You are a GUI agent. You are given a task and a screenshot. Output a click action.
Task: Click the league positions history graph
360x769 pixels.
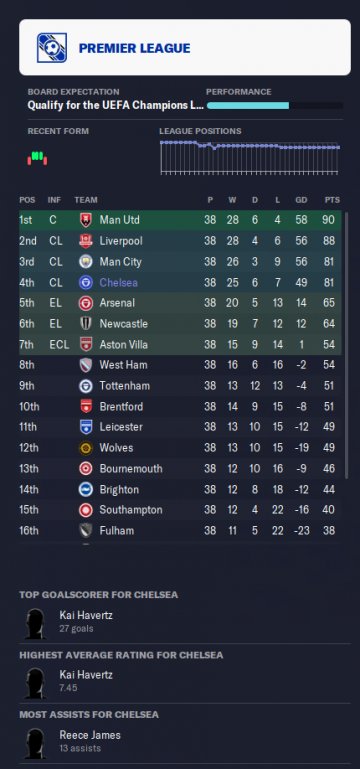(250, 157)
